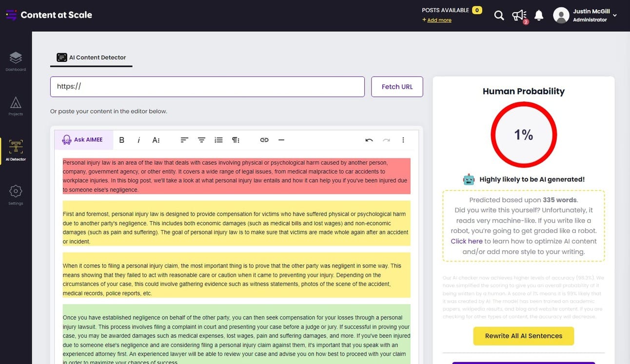630x364 pixels.
Task: Click the posts available count badge
Action: pos(477,10)
